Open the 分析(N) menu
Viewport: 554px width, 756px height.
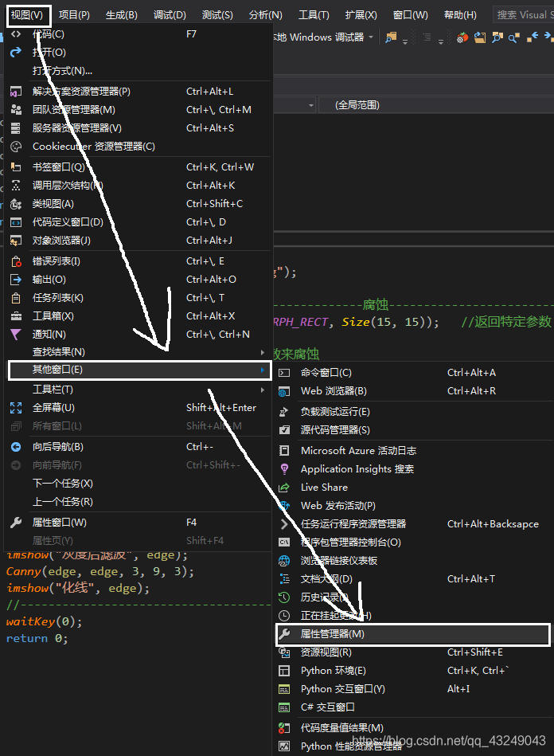click(x=265, y=15)
